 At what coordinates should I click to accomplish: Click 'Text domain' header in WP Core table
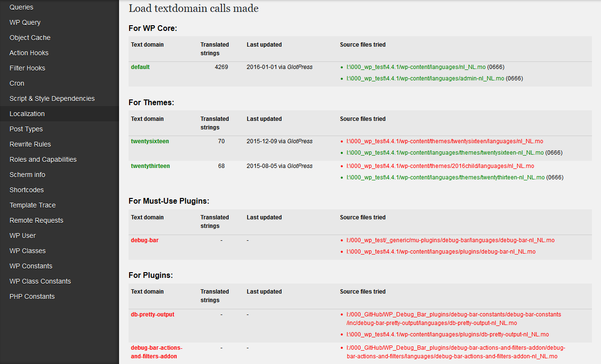[147, 45]
